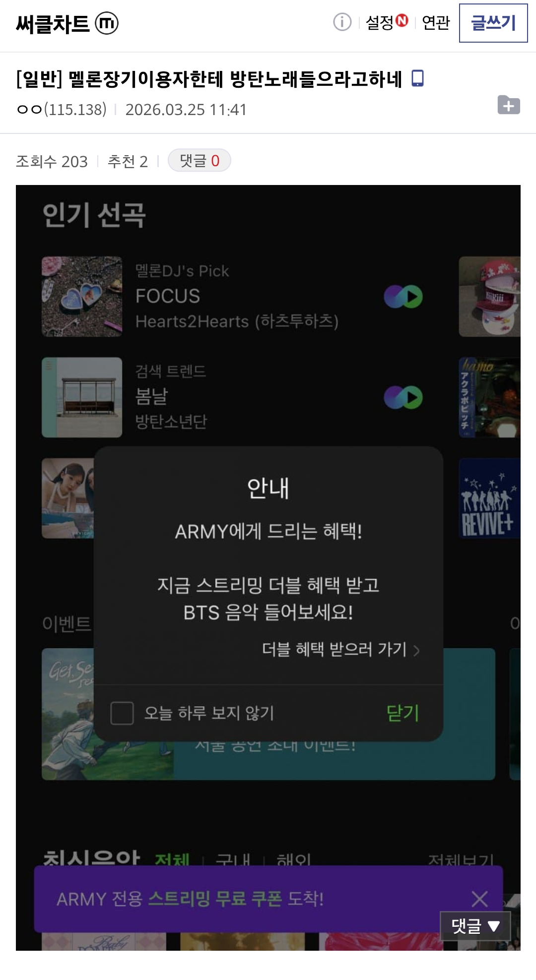The width and height of the screenshot is (536, 980).
Task: Close the purple ARMY coupon banner
Action: [479, 899]
